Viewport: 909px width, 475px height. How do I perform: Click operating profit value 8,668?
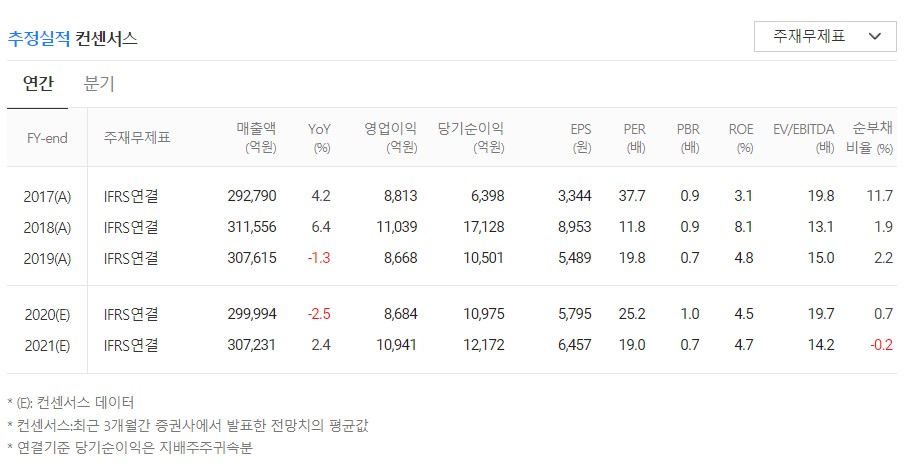[400, 258]
